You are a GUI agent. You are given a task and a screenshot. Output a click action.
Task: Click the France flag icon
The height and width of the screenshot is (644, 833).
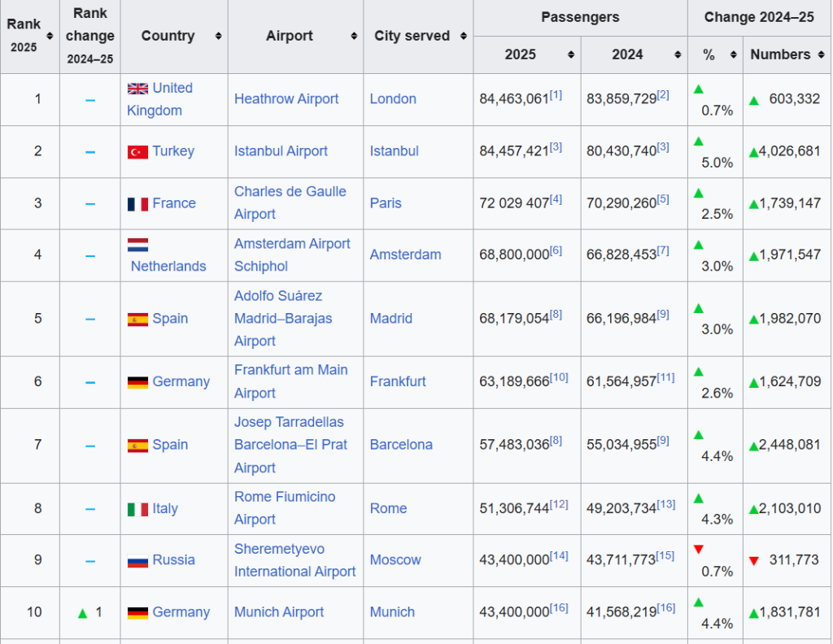137,204
